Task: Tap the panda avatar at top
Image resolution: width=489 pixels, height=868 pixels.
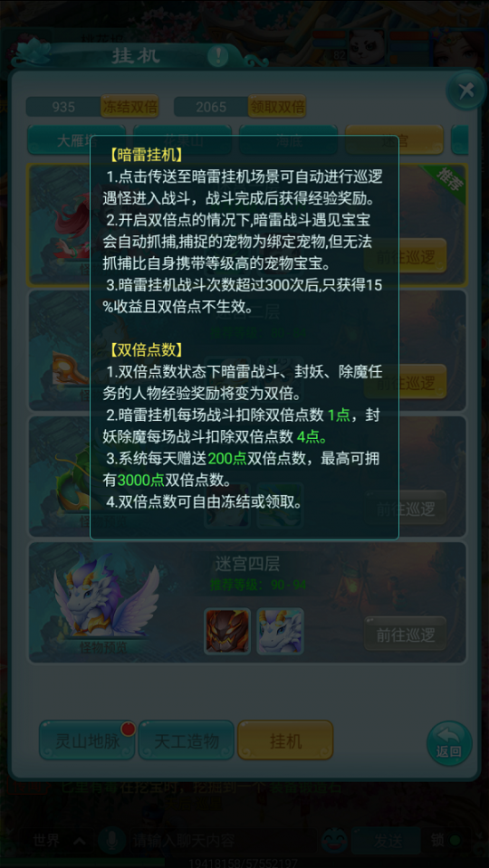Action: [x=366, y=46]
